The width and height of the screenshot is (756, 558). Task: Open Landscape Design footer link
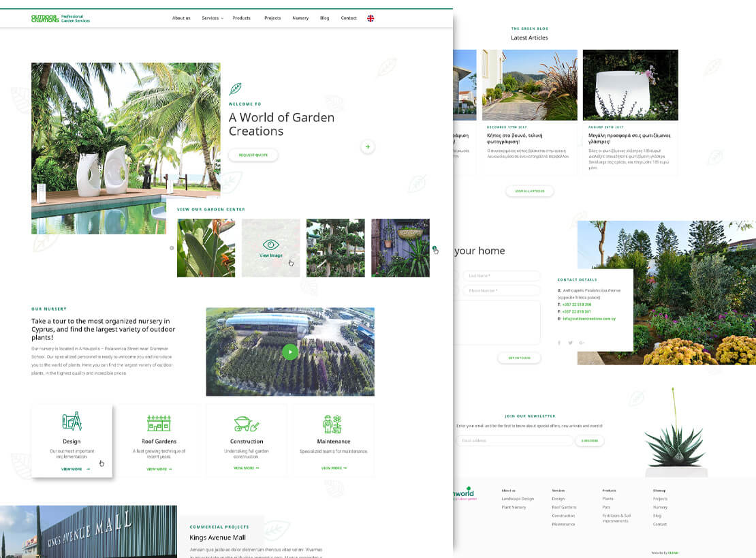(518, 499)
